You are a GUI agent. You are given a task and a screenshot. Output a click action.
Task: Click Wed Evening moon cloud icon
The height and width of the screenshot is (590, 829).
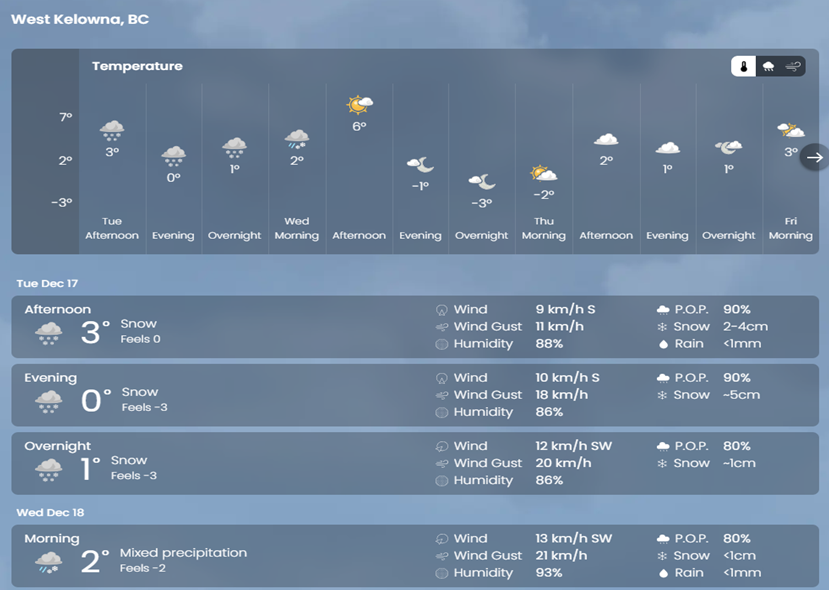click(420, 164)
